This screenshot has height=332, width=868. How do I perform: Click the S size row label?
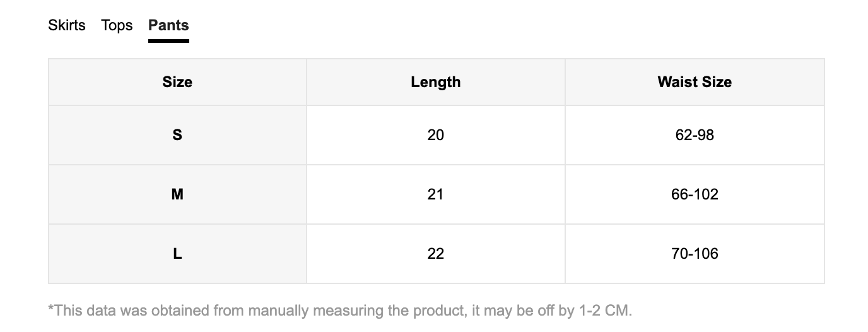click(177, 135)
